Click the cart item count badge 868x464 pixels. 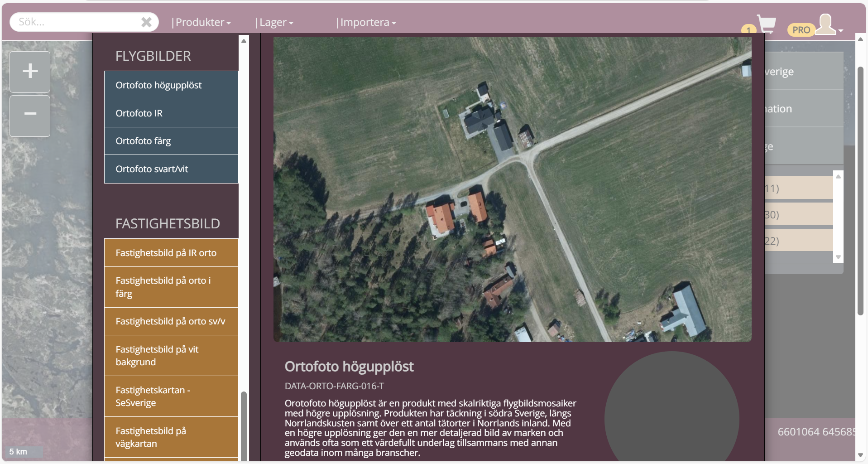click(x=748, y=30)
